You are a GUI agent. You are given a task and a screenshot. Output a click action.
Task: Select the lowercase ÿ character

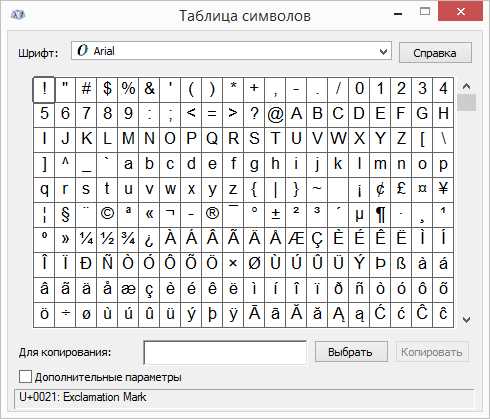(233, 315)
